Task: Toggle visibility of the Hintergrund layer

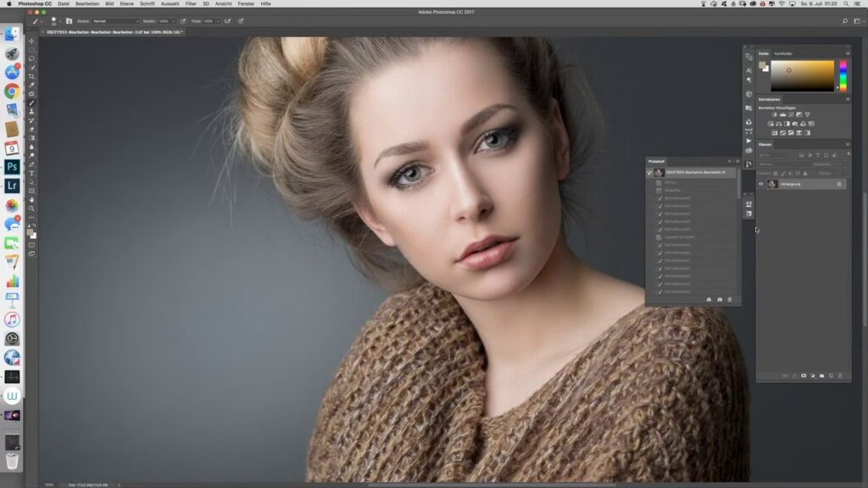Action: point(760,184)
